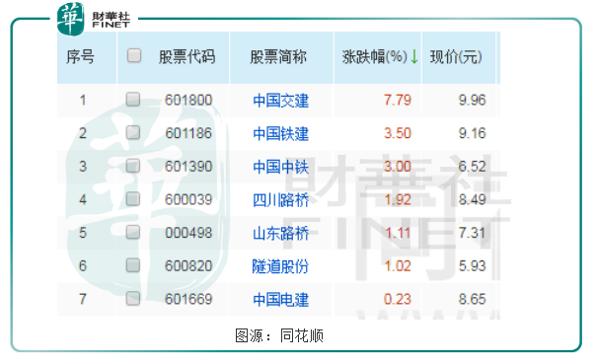
Task: Click the 財華社 FINET logo at top
Action: coord(94,19)
